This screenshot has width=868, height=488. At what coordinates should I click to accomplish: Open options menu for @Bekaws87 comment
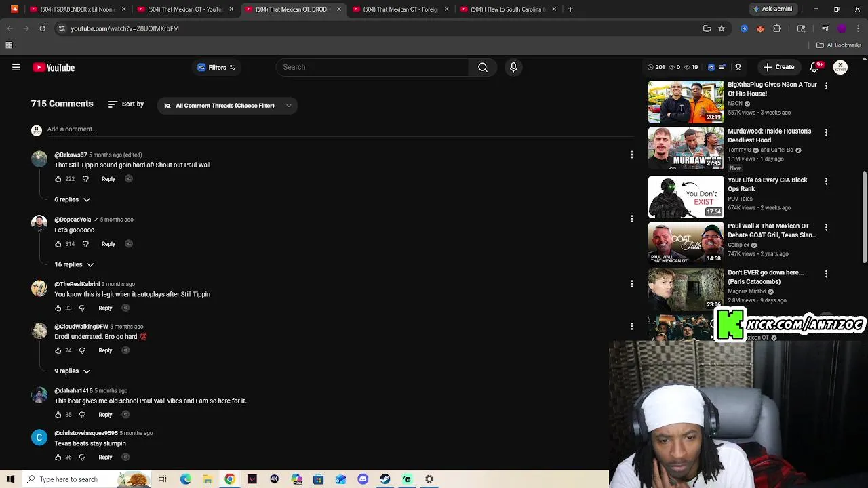(x=632, y=155)
